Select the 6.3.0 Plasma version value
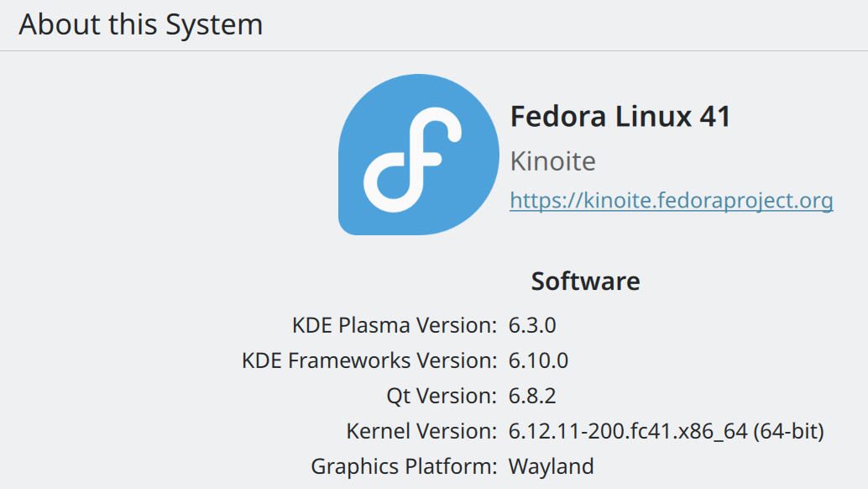The width and height of the screenshot is (868, 489). [x=532, y=325]
